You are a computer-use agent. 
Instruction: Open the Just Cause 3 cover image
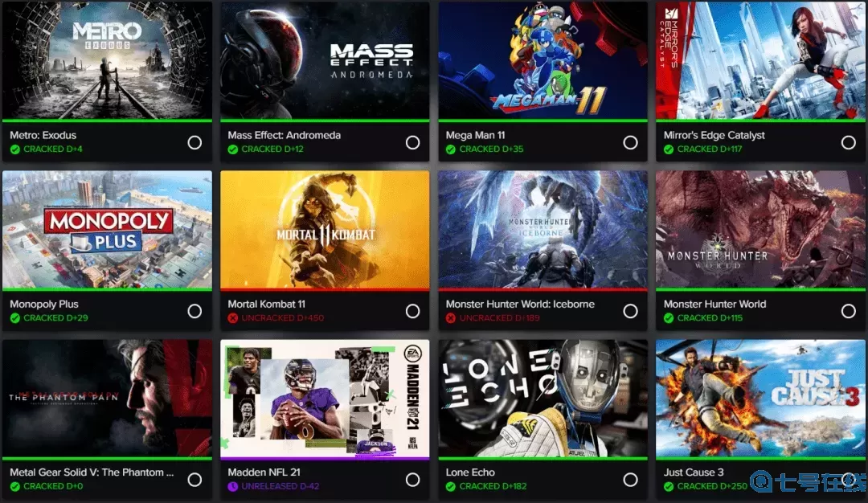click(760, 399)
